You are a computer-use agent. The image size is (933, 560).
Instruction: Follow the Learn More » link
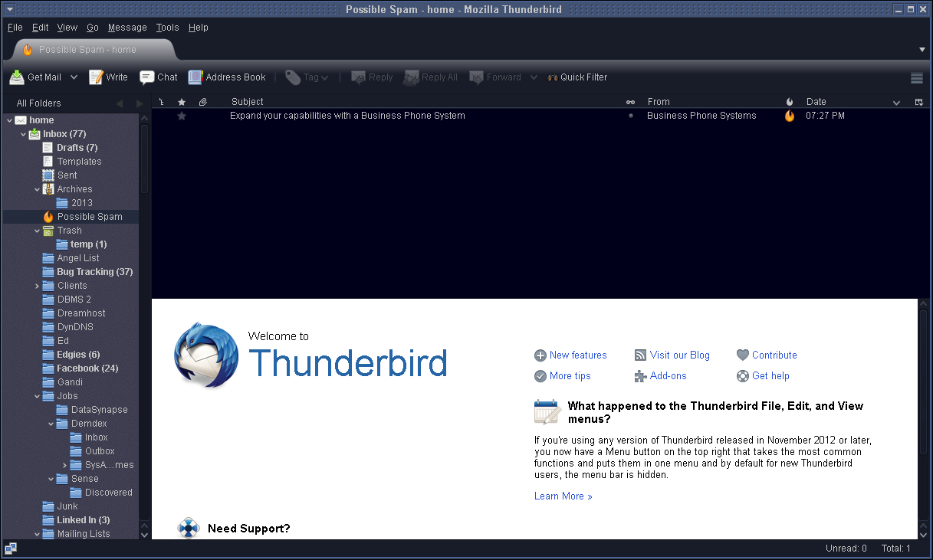(x=563, y=496)
